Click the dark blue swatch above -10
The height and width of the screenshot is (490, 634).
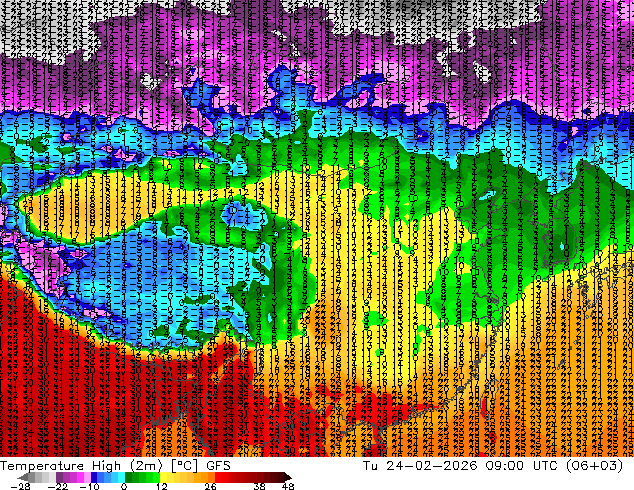tap(94, 477)
